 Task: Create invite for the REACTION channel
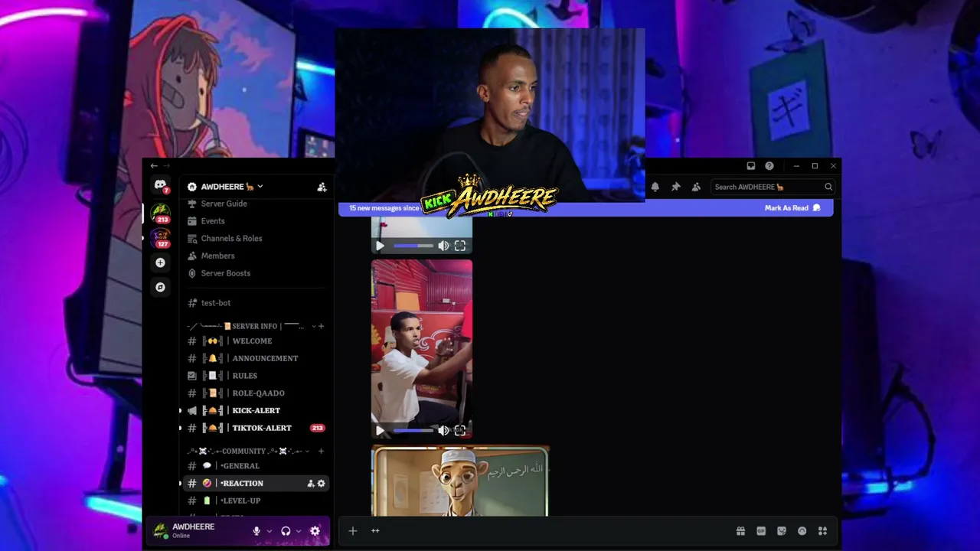click(x=311, y=484)
